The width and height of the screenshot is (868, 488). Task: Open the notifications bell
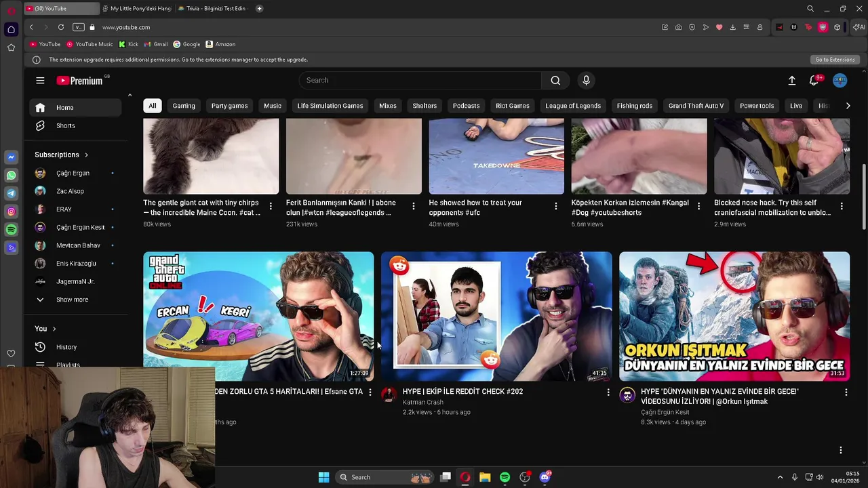tap(814, 81)
